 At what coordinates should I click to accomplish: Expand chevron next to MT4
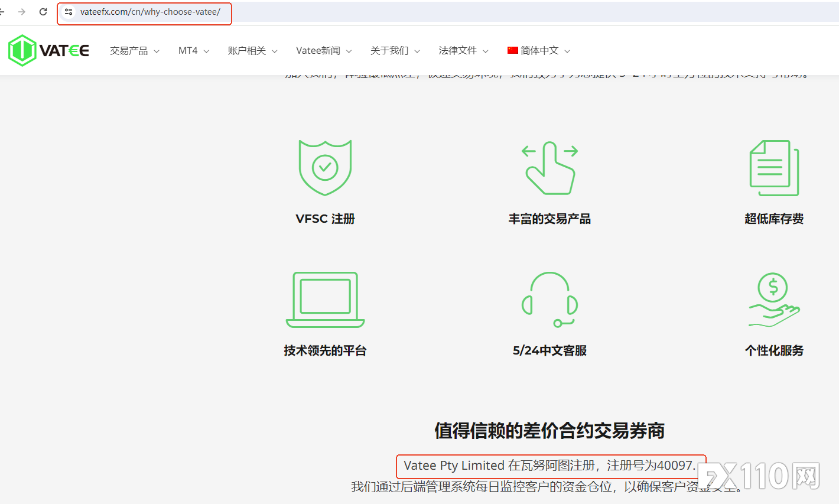206,51
